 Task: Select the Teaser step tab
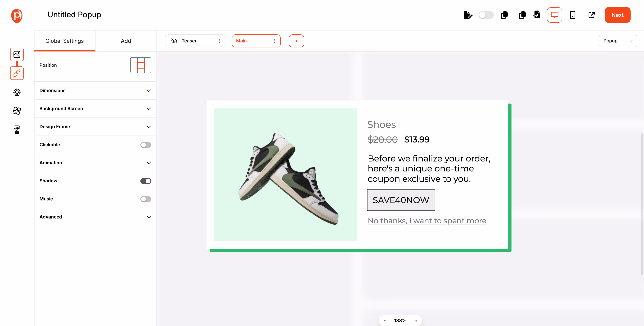point(189,41)
